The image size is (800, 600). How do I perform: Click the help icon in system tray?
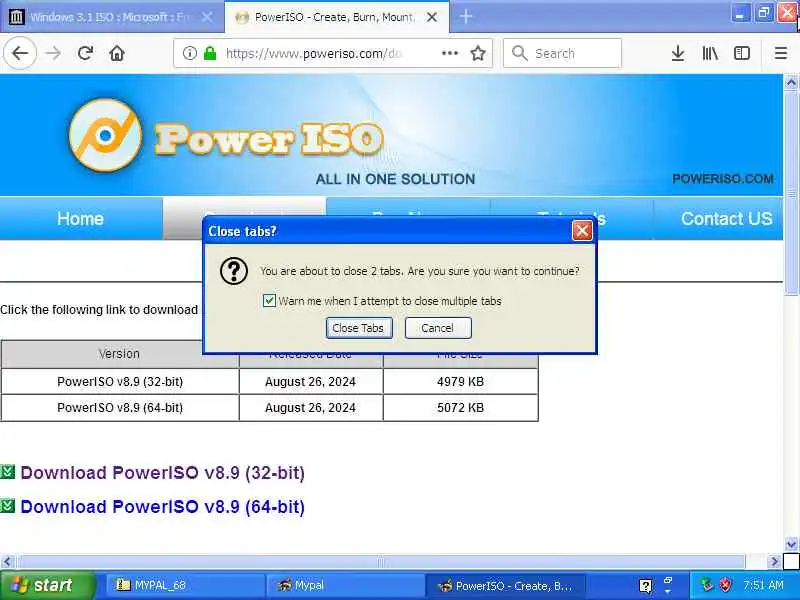click(645, 586)
